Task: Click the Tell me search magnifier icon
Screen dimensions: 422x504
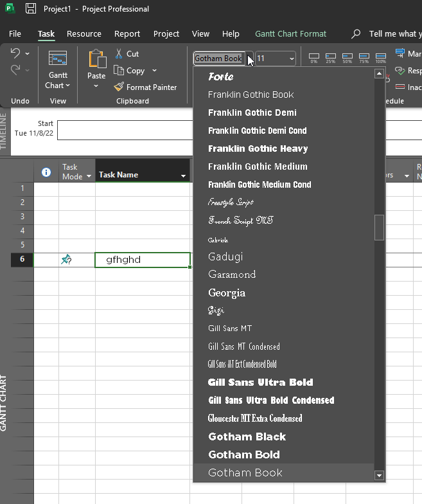Action: pos(356,33)
